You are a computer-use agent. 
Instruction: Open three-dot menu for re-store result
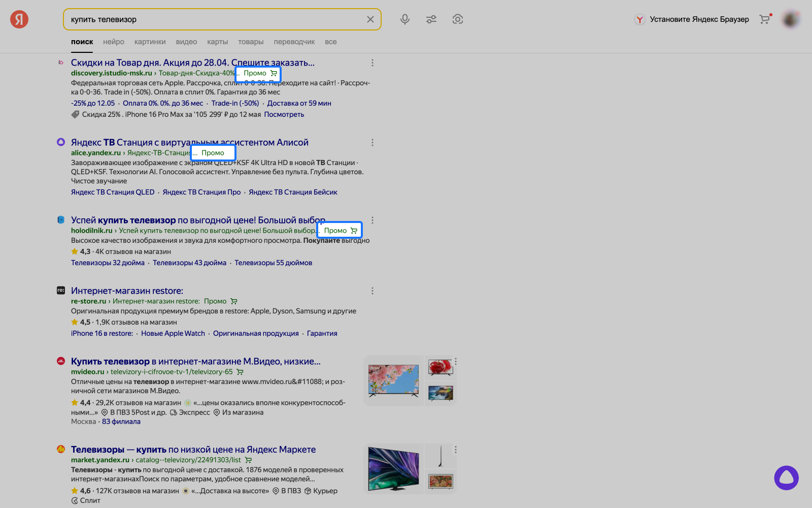coord(373,291)
